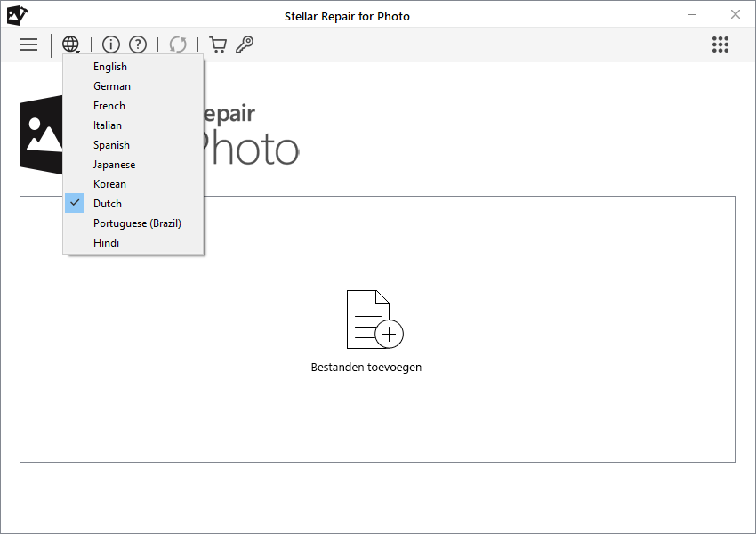756x534 pixels.
Task: Open the shopping cart buy icon
Action: click(218, 44)
